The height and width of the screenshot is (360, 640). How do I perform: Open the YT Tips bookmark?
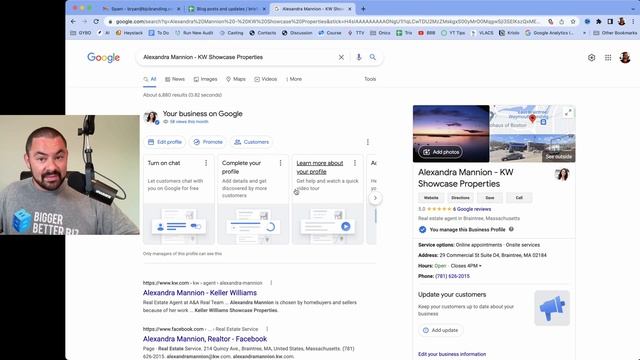coord(453,33)
